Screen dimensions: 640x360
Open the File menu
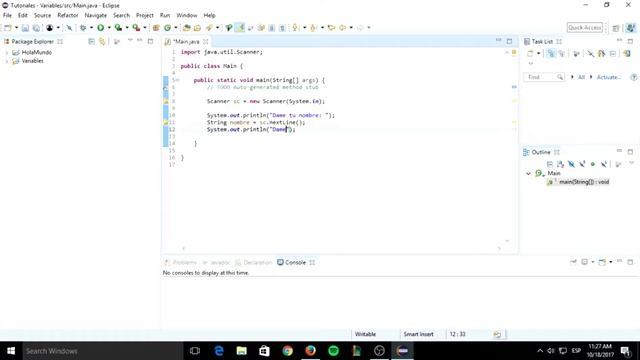point(7,15)
